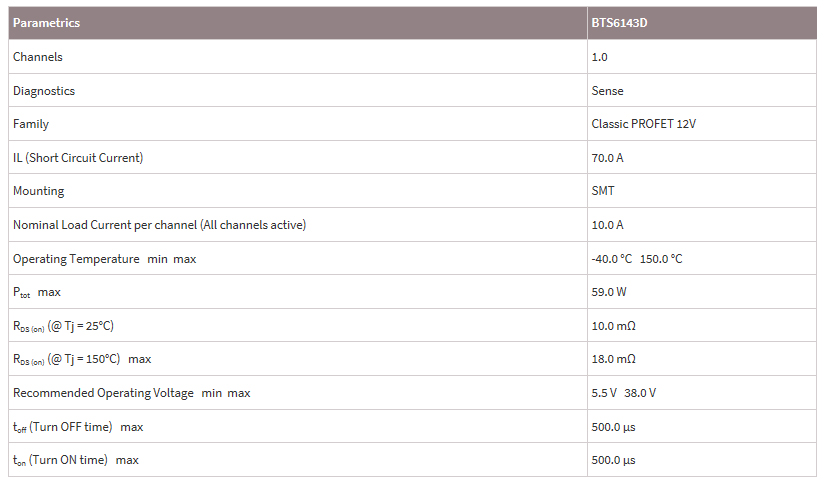Select the Mounting row label

point(38,191)
